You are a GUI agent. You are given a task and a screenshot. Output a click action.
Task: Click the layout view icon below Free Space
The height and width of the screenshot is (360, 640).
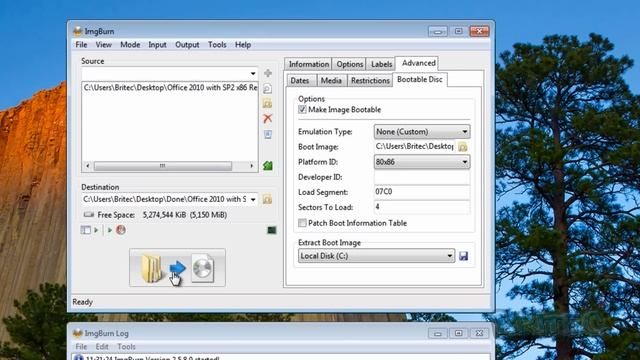85,230
